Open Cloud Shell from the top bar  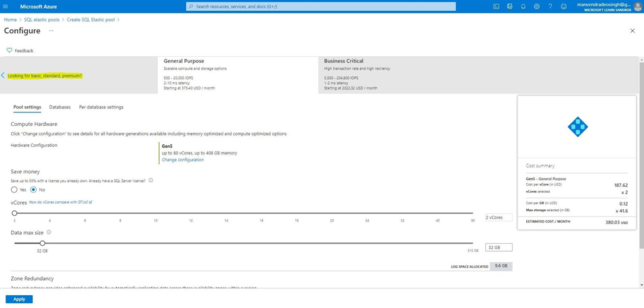pyautogui.click(x=496, y=7)
